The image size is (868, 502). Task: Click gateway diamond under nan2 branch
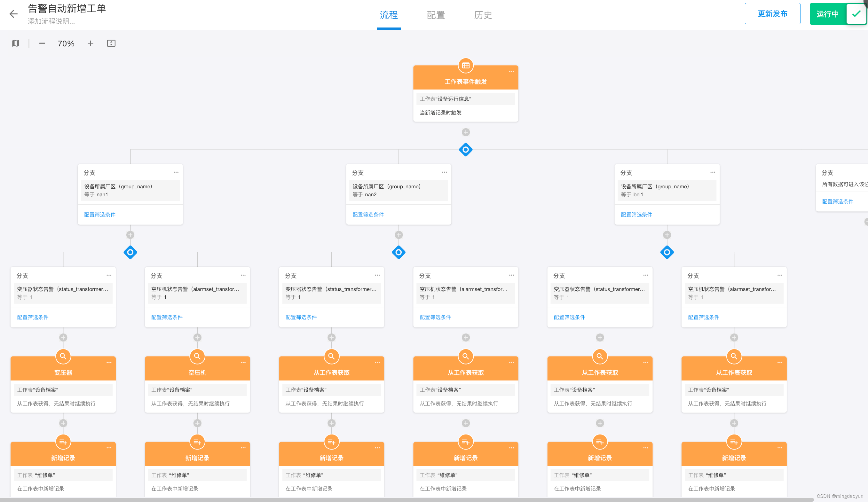click(398, 252)
